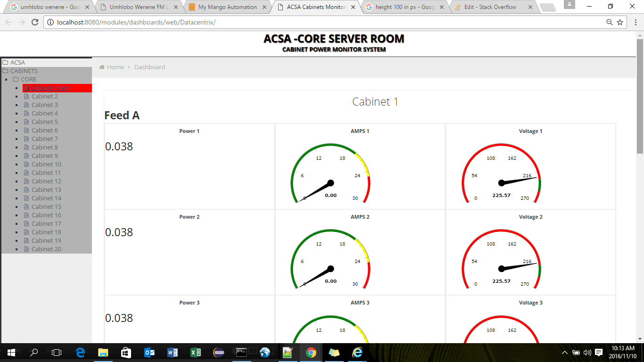Open Cabinet 18 in the sidebar
Viewport: 644px width, 362px height.
coord(46,232)
